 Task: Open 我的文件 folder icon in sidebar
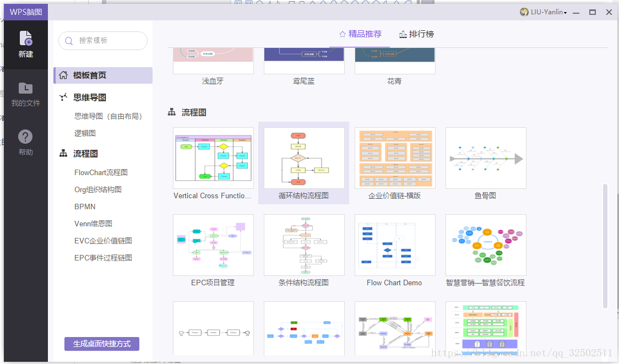point(26,88)
